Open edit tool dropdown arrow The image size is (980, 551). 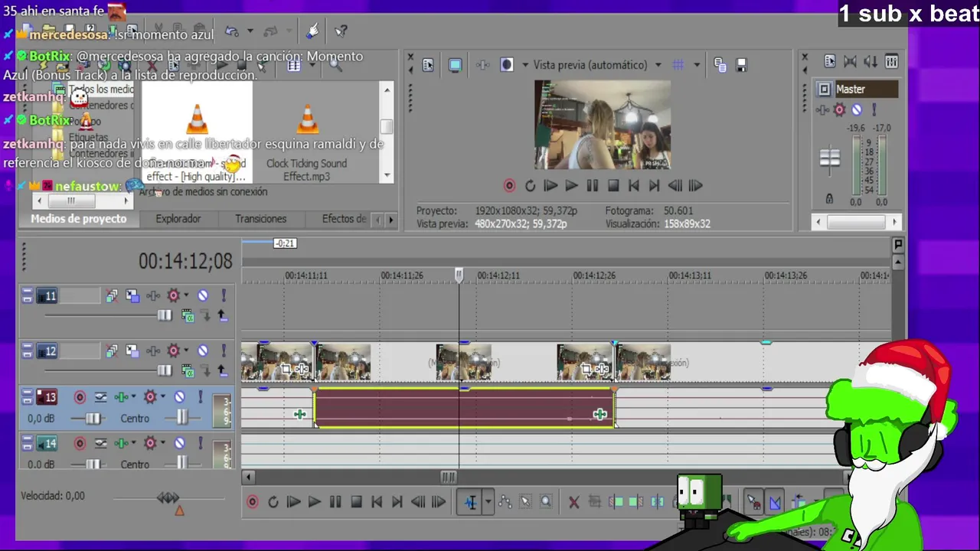(x=488, y=502)
